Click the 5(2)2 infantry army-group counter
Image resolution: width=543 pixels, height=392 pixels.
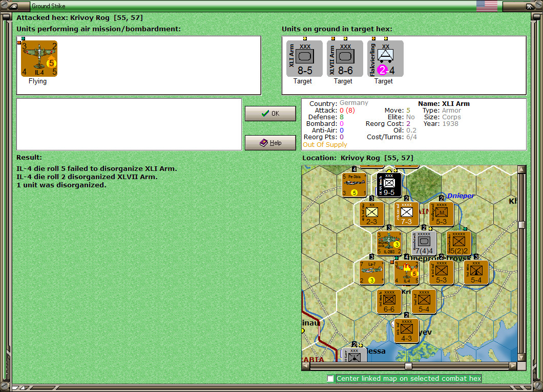tap(459, 243)
